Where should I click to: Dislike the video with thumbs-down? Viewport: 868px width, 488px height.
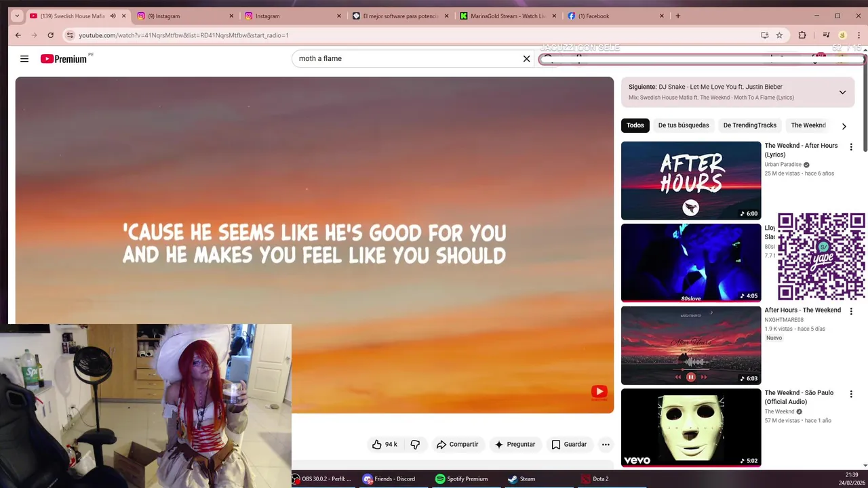[415, 445]
